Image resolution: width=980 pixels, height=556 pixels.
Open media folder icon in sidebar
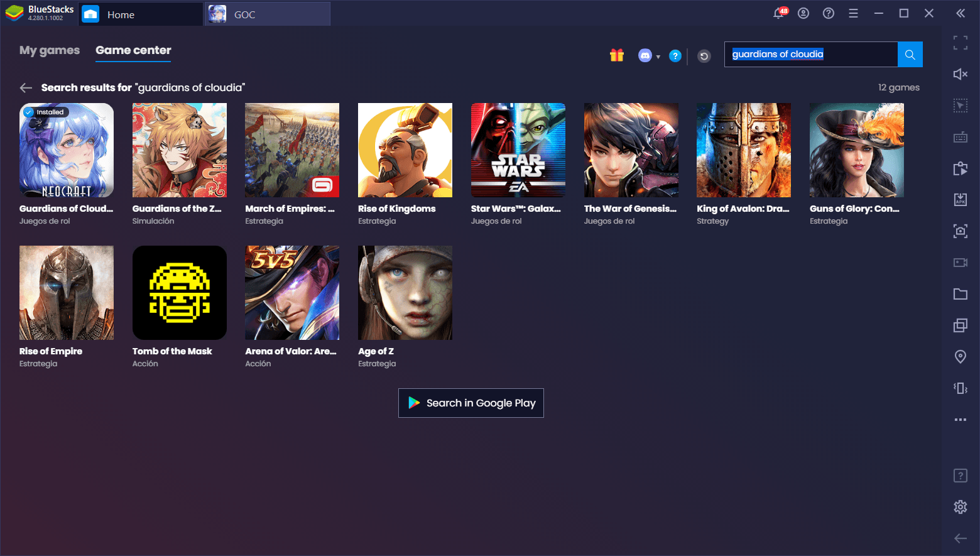(961, 294)
